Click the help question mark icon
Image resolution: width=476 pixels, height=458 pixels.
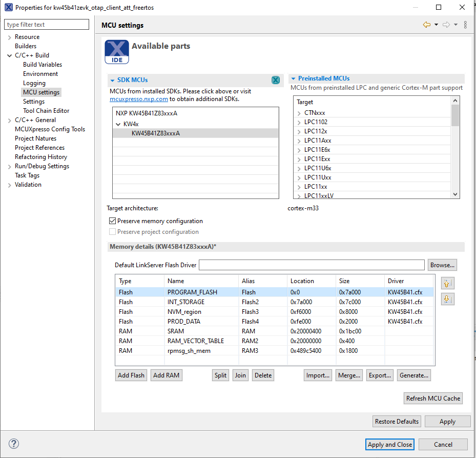[14, 444]
